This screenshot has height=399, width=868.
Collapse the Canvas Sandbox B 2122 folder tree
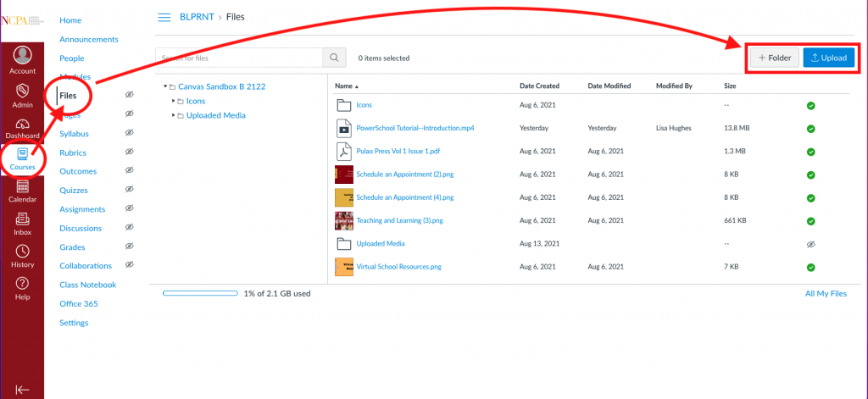(x=165, y=86)
